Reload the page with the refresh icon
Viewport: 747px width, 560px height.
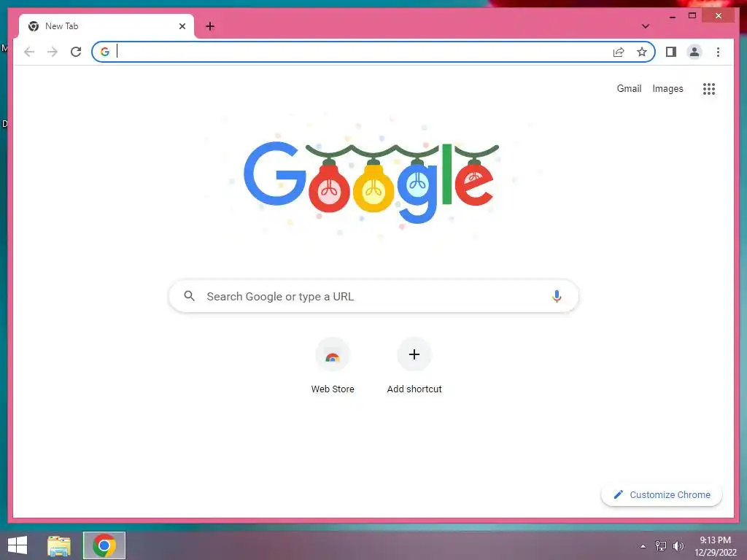tap(76, 52)
